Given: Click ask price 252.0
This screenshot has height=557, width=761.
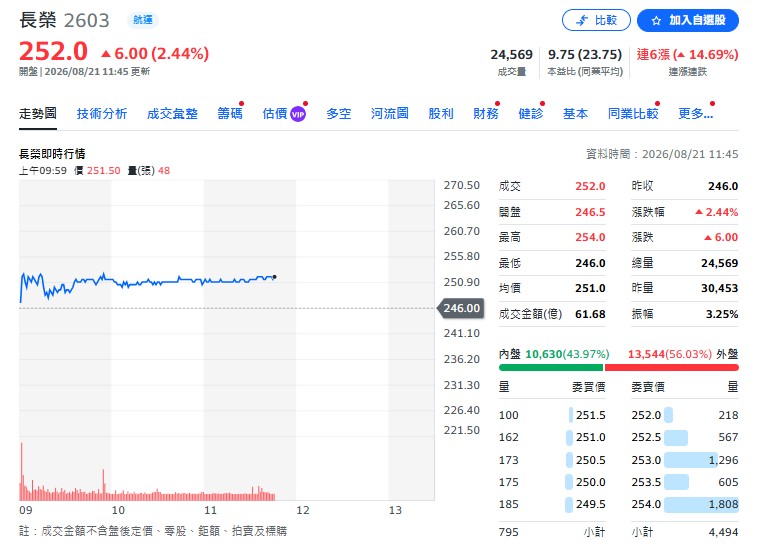Looking at the screenshot, I should click(x=646, y=415).
